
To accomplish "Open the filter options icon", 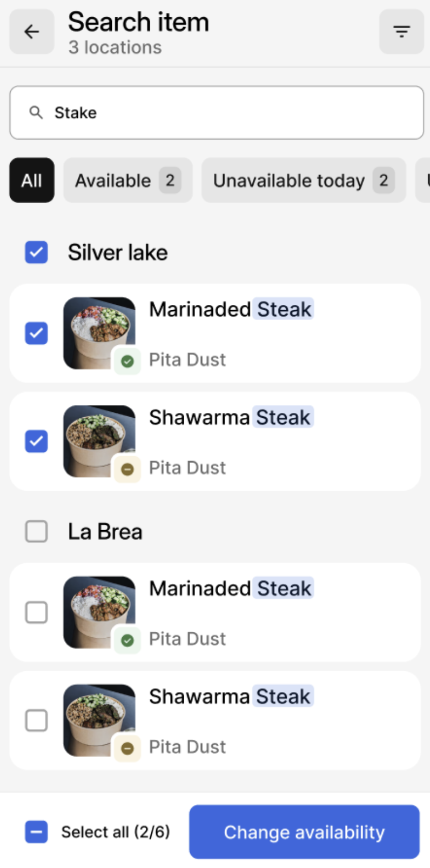I will [x=401, y=32].
